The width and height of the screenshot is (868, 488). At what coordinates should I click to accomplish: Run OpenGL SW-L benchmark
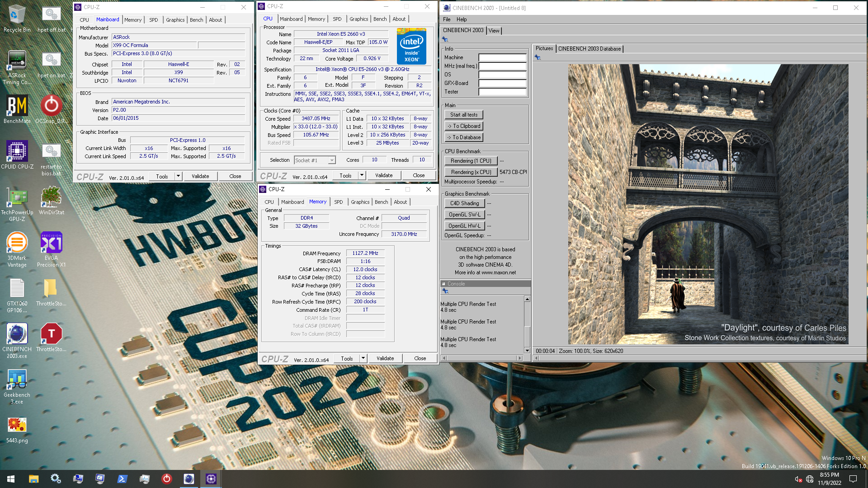[465, 215]
